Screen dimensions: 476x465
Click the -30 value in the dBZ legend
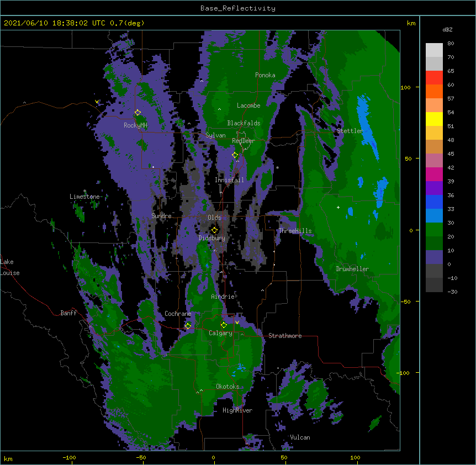point(452,292)
